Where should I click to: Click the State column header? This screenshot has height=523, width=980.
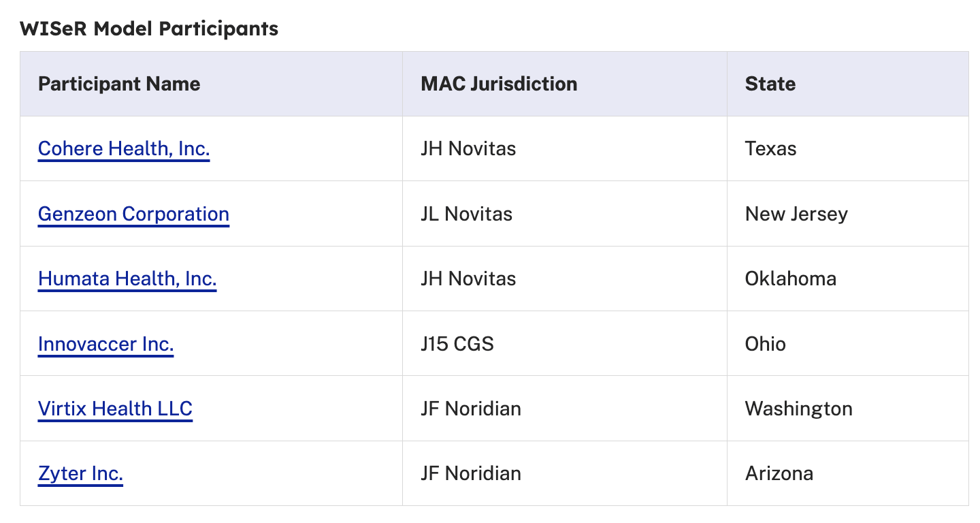pyautogui.click(x=770, y=84)
